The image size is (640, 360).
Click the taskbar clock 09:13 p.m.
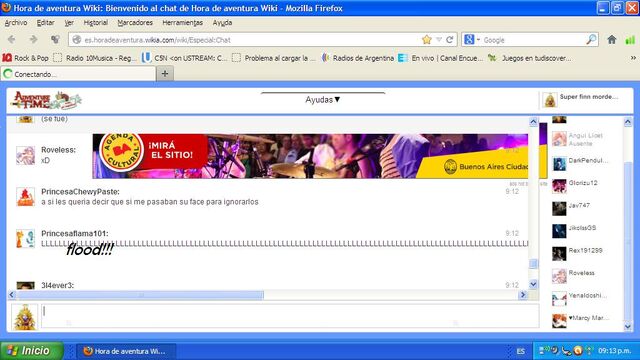coord(615,351)
